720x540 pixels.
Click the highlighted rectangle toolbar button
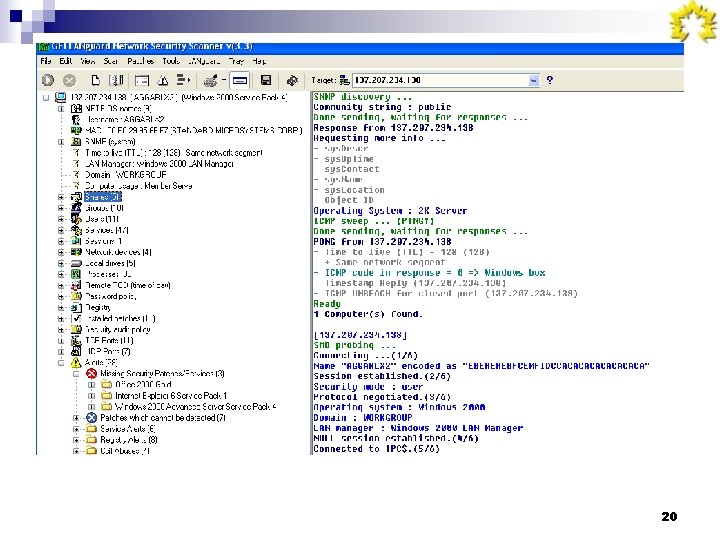tap(240, 80)
